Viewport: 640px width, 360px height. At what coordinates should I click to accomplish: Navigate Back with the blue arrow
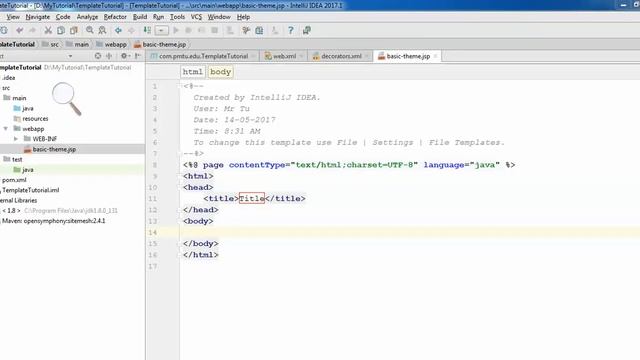(118, 31)
